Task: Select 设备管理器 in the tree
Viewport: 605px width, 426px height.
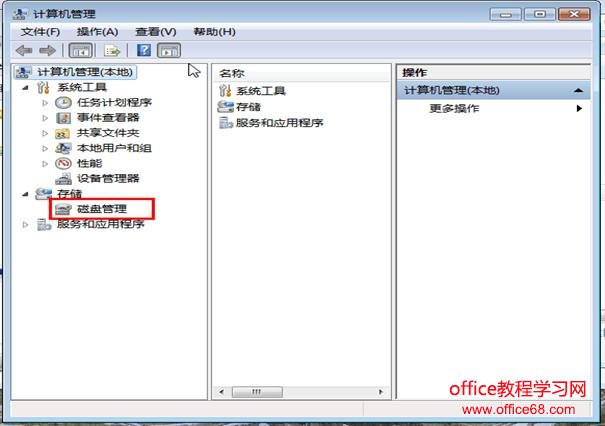Action: pos(108,178)
